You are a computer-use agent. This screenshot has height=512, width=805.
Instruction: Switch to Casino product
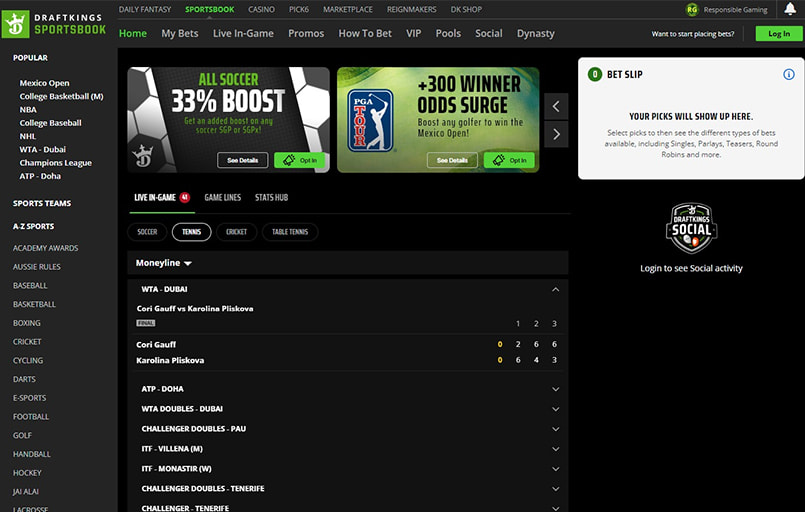click(x=261, y=9)
